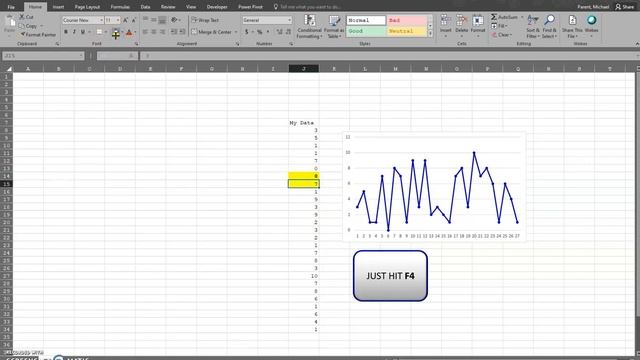Viewport: 640px width, 360px height.
Task: Click the Increase Indent icon
Action: click(x=182, y=32)
